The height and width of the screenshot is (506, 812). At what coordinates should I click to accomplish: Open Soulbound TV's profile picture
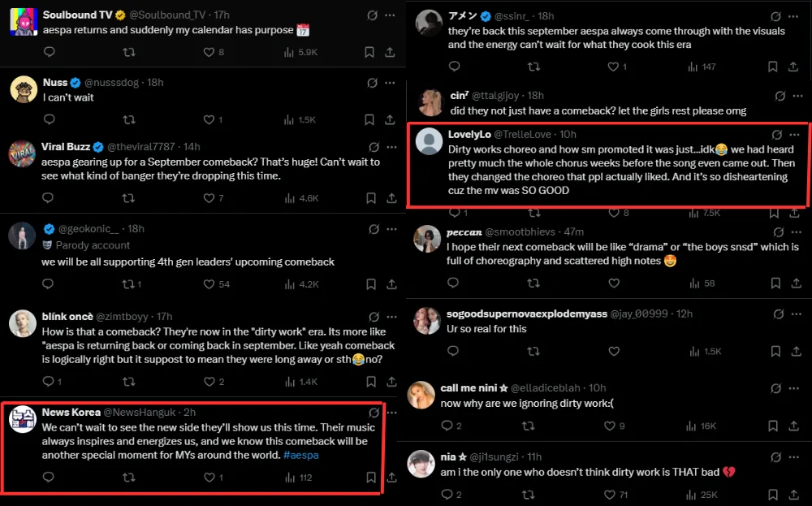[23, 22]
